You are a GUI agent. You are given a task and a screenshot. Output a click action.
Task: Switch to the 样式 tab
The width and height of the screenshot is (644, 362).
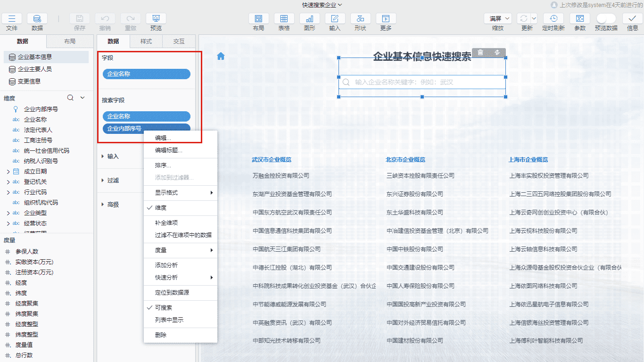(x=146, y=41)
